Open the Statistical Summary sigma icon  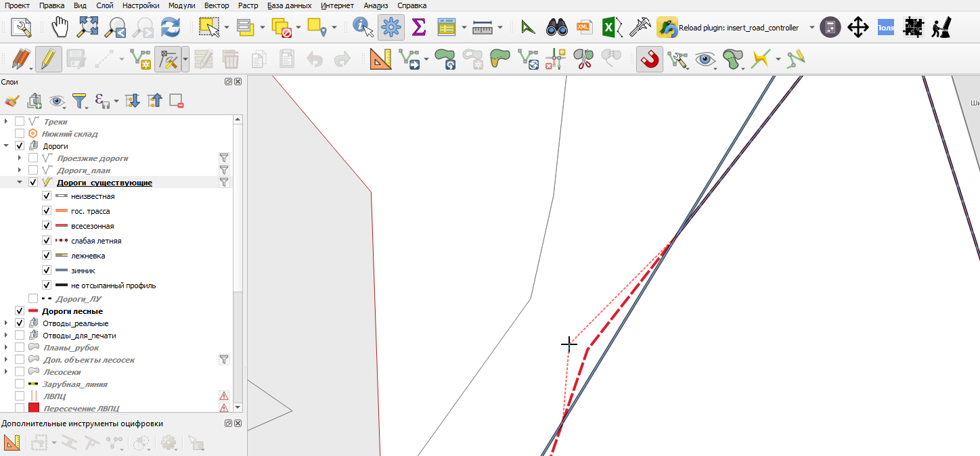(x=419, y=28)
